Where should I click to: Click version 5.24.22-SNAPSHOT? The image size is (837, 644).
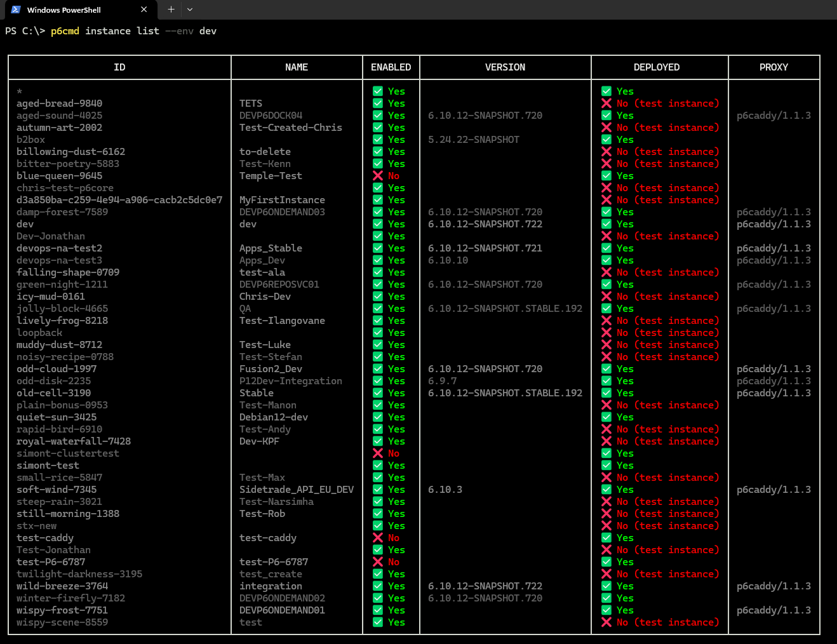pyautogui.click(x=474, y=140)
